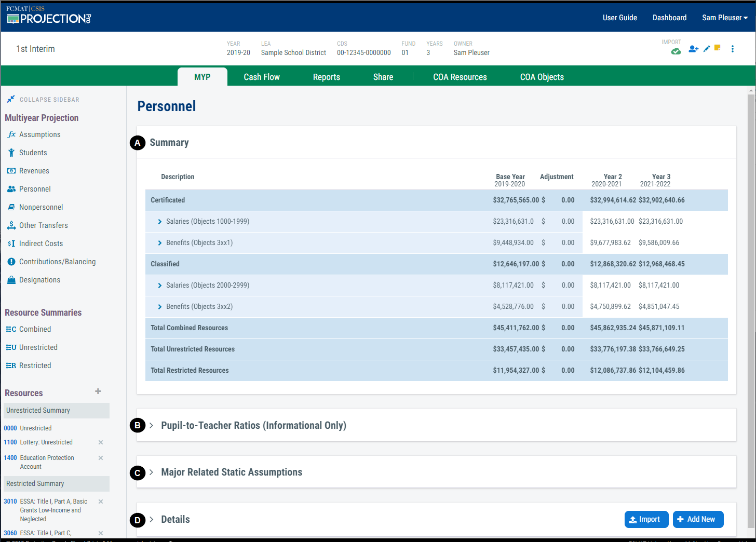Select the Unrestricted Summary item
Image resolution: width=756 pixels, height=542 pixels.
coord(57,411)
